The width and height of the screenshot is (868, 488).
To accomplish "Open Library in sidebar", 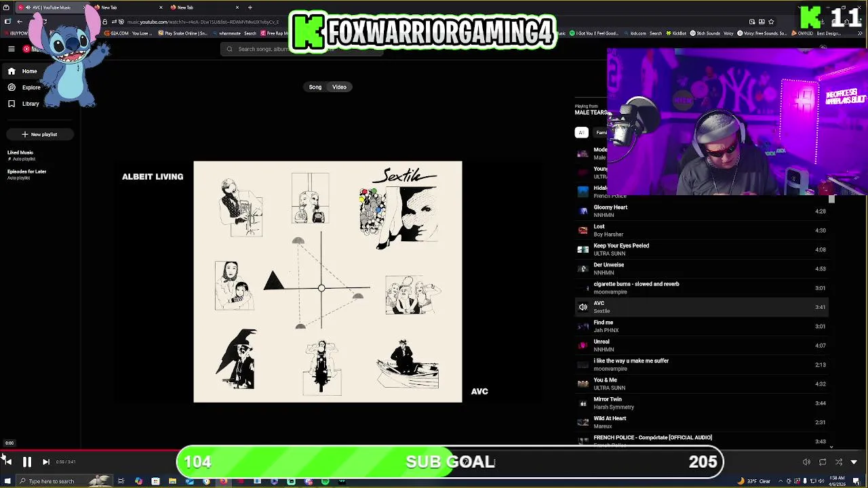I will pos(41,104).
